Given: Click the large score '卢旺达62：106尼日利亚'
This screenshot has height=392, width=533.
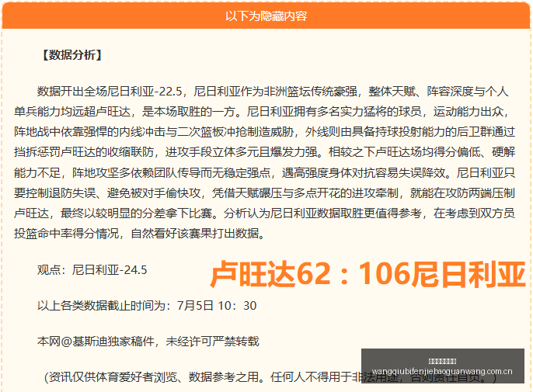Looking at the screenshot, I should [x=368, y=274].
